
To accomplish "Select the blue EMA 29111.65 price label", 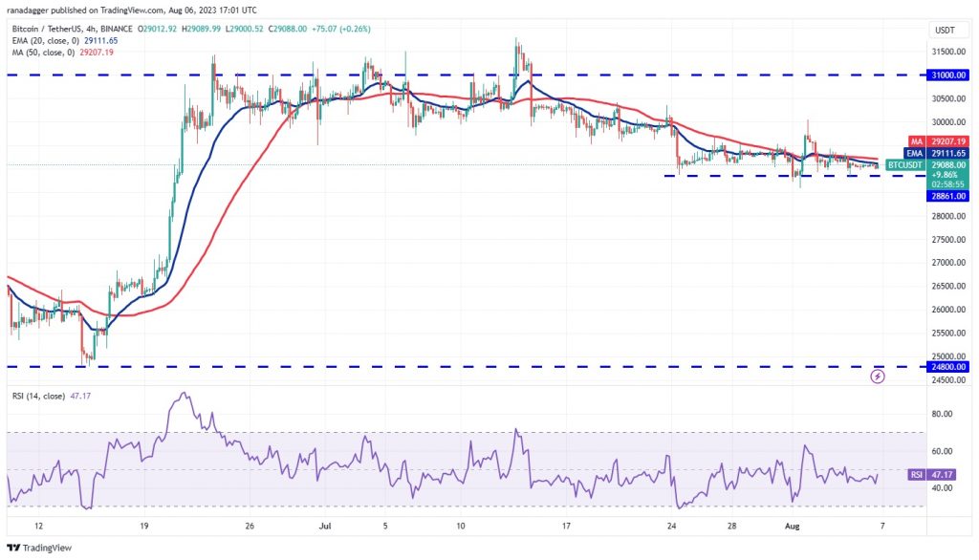I will [937, 153].
